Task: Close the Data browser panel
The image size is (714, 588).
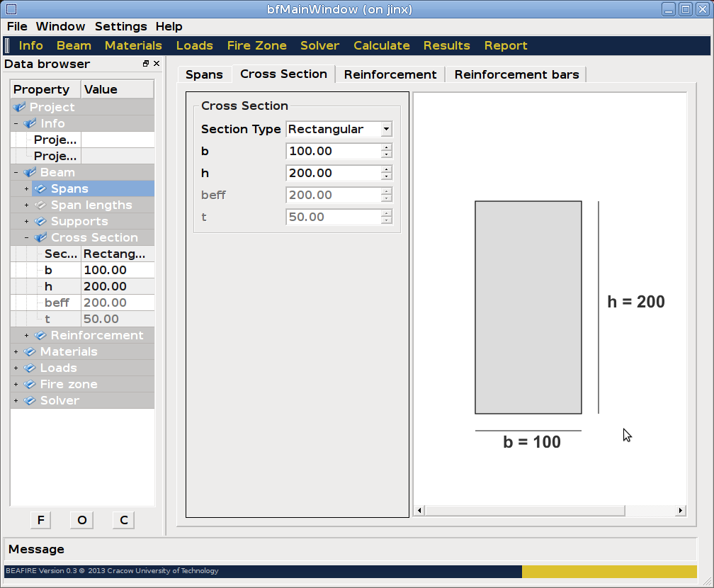Action: pyautogui.click(x=157, y=64)
